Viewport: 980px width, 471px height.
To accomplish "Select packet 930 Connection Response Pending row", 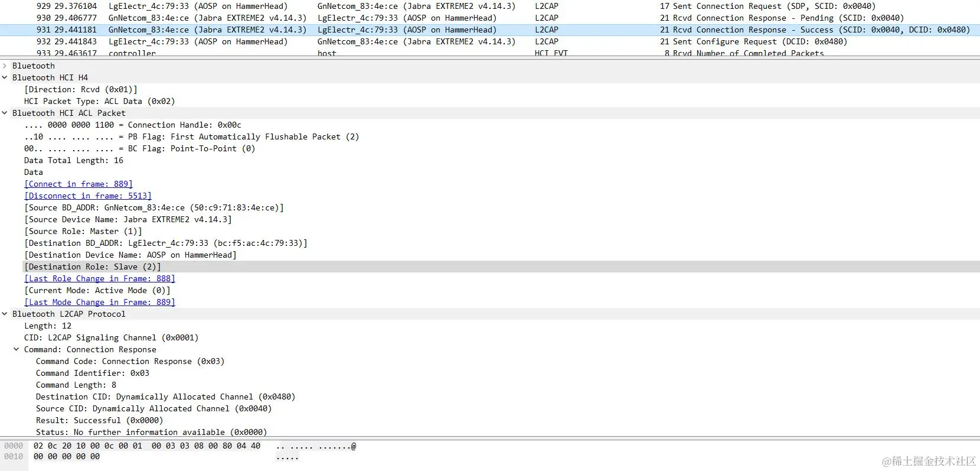I will point(490,18).
